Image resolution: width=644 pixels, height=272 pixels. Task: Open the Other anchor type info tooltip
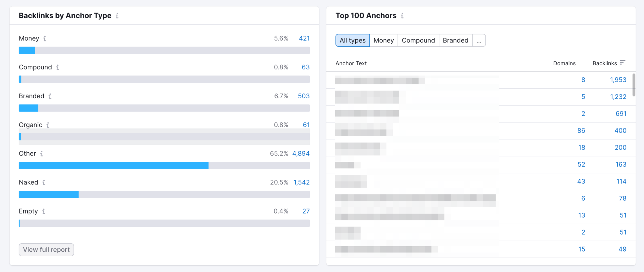pyautogui.click(x=41, y=154)
